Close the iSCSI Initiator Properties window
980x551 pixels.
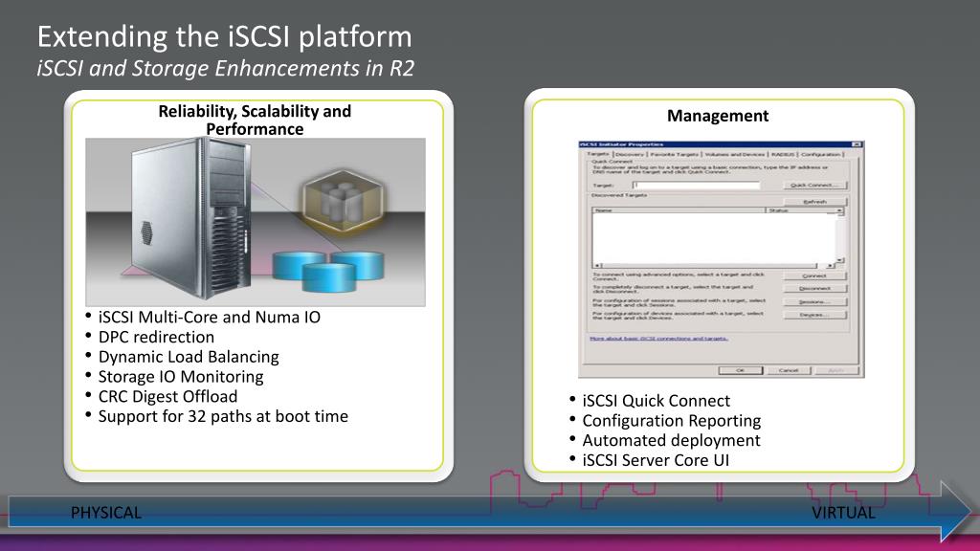pyautogui.click(x=857, y=144)
